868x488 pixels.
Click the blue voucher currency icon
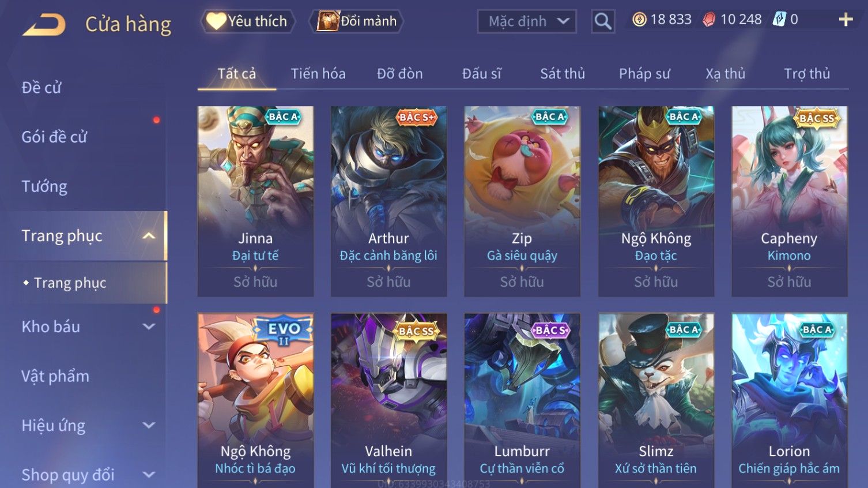(x=779, y=20)
